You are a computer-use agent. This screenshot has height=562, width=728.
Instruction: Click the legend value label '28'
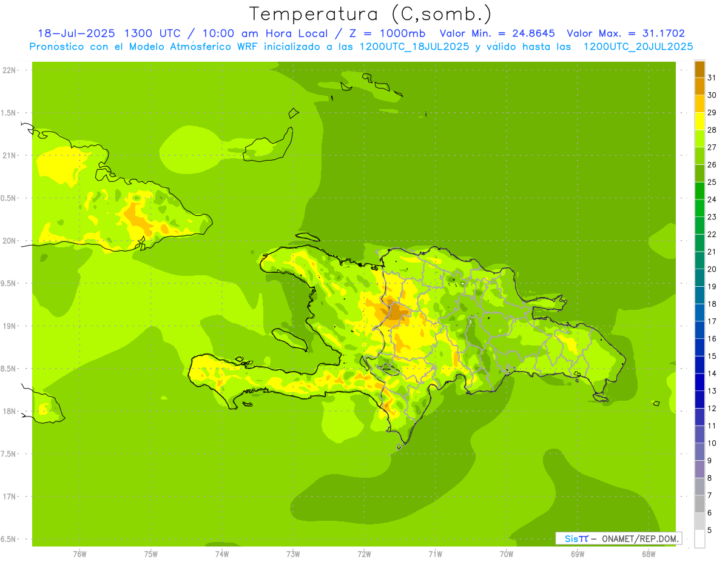coord(712,130)
